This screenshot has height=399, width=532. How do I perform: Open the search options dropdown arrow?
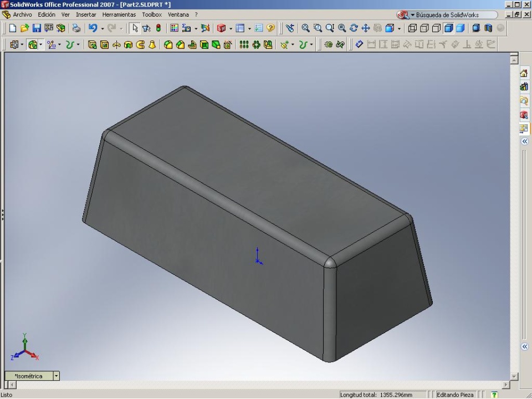[x=412, y=15]
